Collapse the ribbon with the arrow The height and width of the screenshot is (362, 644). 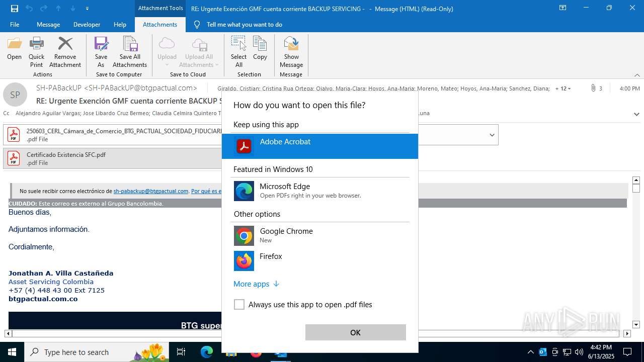637,75
